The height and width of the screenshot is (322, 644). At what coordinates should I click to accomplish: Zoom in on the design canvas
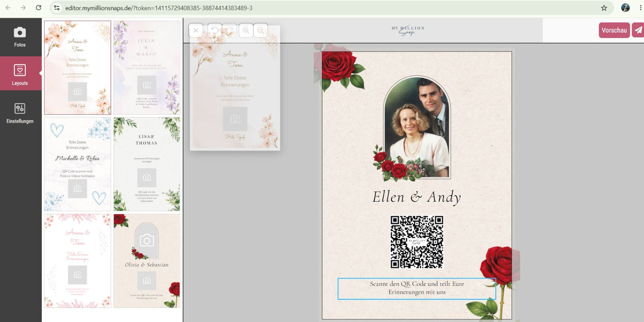(x=246, y=31)
